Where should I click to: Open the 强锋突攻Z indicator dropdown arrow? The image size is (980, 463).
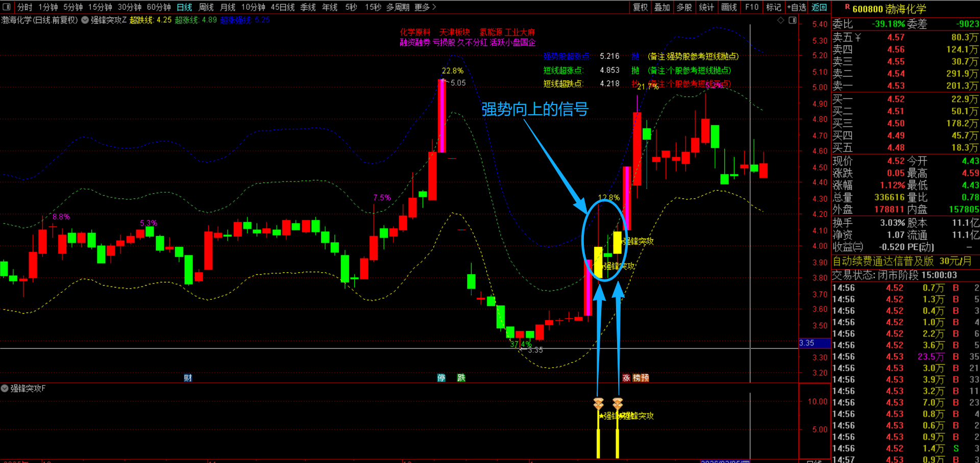click(x=85, y=20)
